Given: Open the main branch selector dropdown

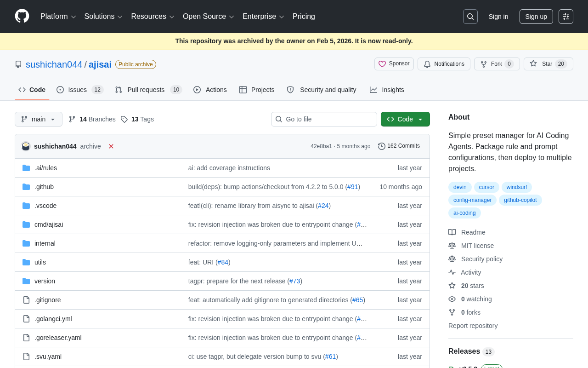Looking at the screenshot, I should pyautogui.click(x=39, y=119).
